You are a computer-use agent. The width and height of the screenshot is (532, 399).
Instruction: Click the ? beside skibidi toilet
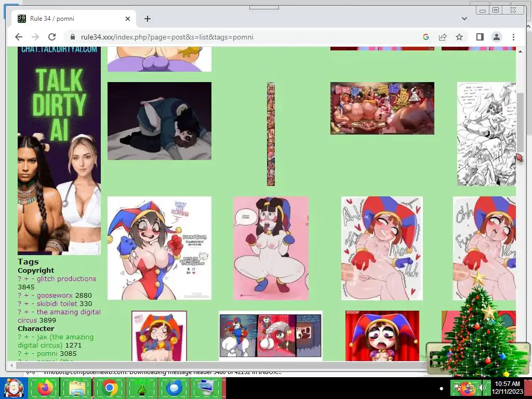[x=20, y=303]
